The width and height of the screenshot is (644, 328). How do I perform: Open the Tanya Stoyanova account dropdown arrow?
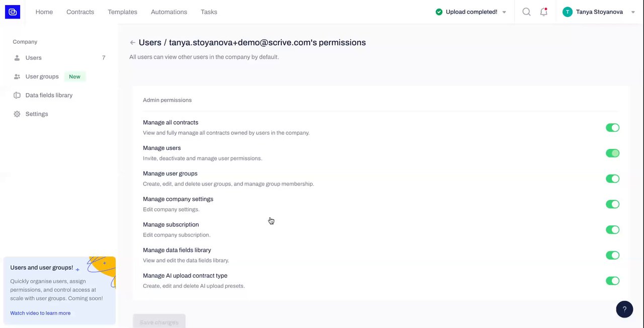pyautogui.click(x=633, y=12)
